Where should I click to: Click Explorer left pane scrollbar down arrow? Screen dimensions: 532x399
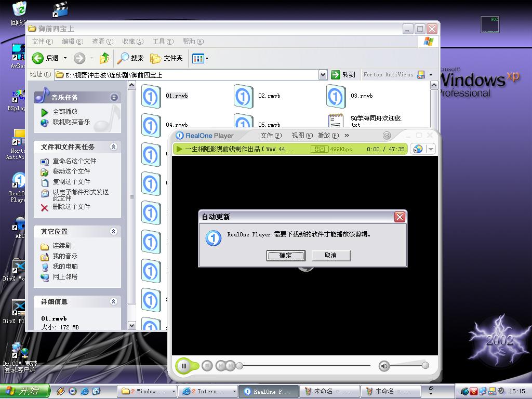(132, 326)
